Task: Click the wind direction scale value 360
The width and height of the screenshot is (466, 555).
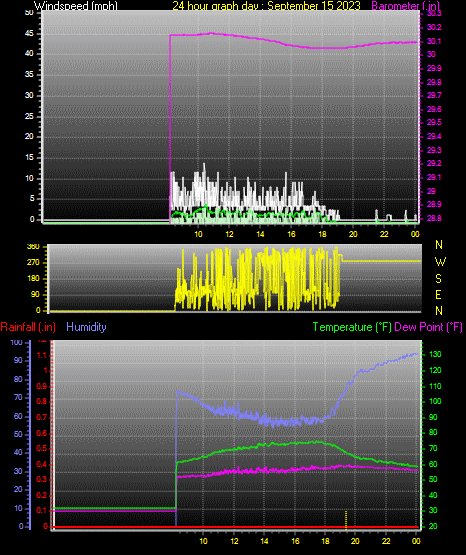Action: point(33,247)
